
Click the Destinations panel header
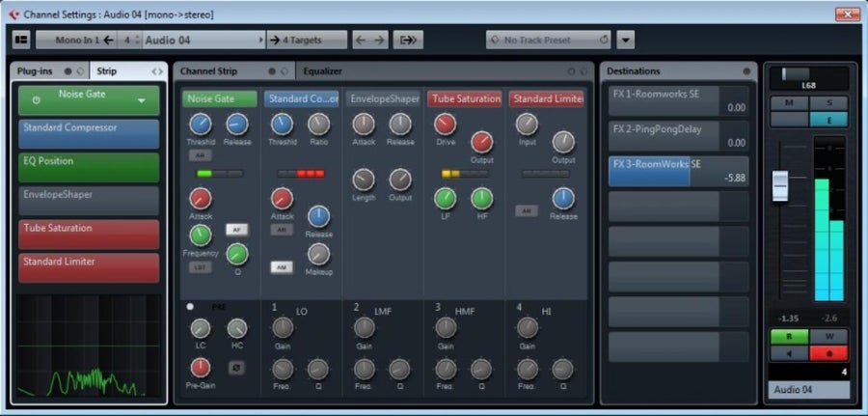click(679, 71)
